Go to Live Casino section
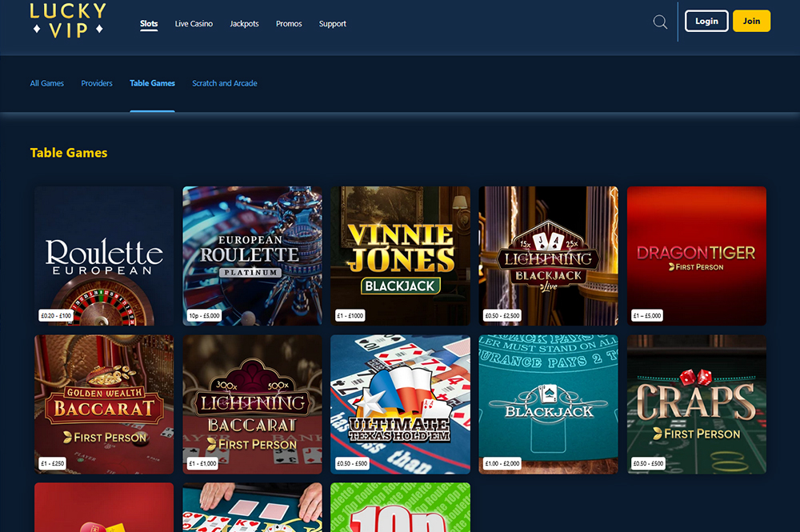The width and height of the screenshot is (800, 532). pos(194,24)
